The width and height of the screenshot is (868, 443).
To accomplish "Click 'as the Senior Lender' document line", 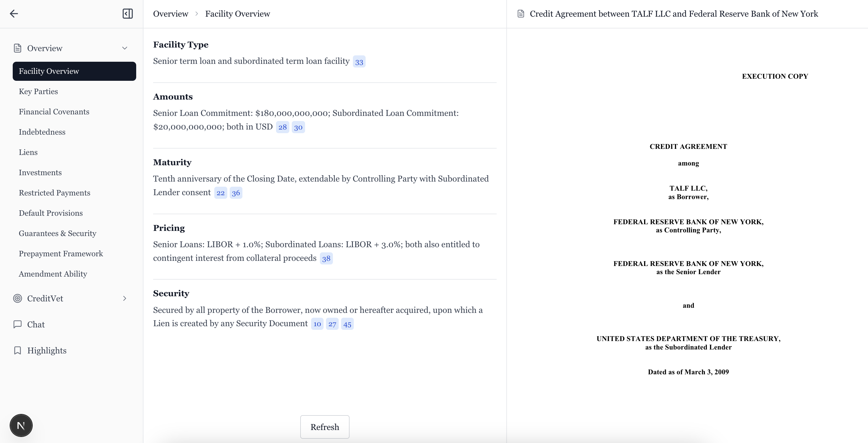I will 688,272.
